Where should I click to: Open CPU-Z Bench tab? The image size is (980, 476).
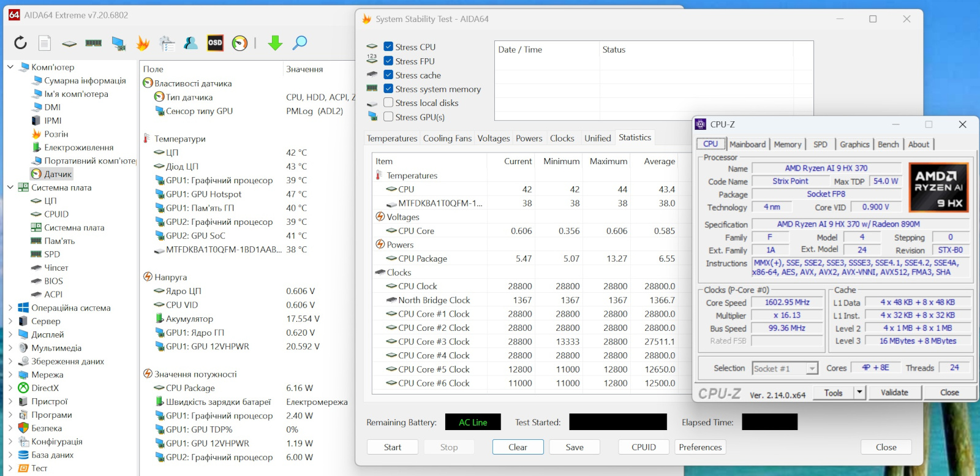tap(888, 145)
